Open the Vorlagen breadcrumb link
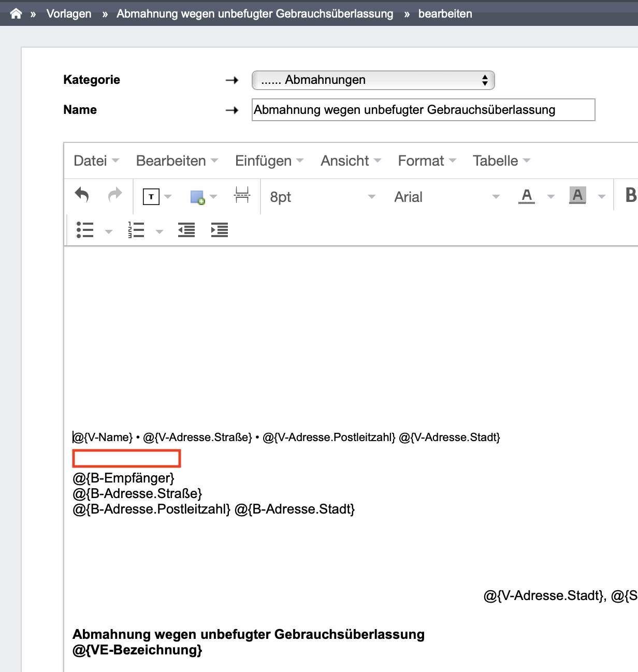 coord(69,14)
